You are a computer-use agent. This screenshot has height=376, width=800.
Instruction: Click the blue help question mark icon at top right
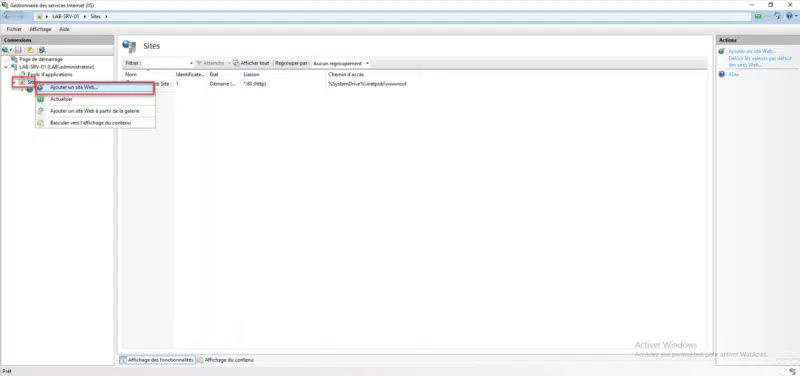coord(789,16)
